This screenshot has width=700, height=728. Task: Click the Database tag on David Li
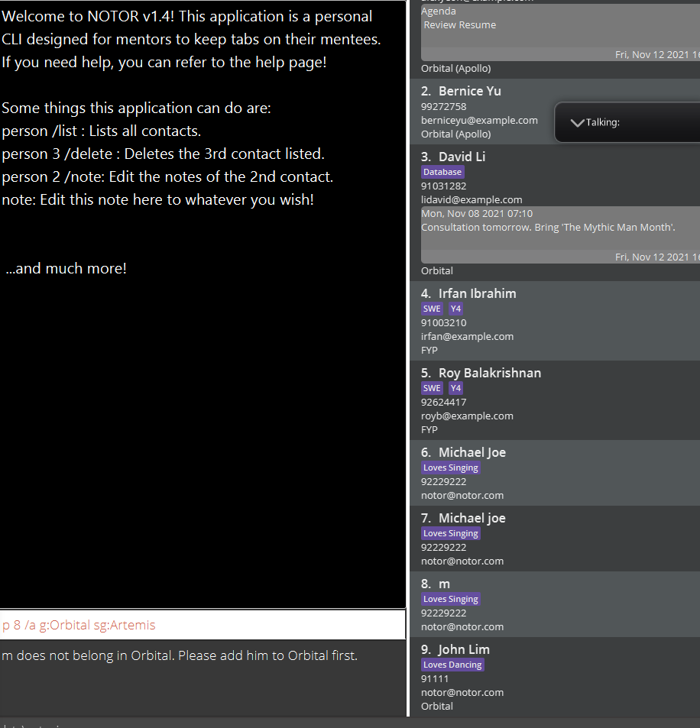(442, 172)
